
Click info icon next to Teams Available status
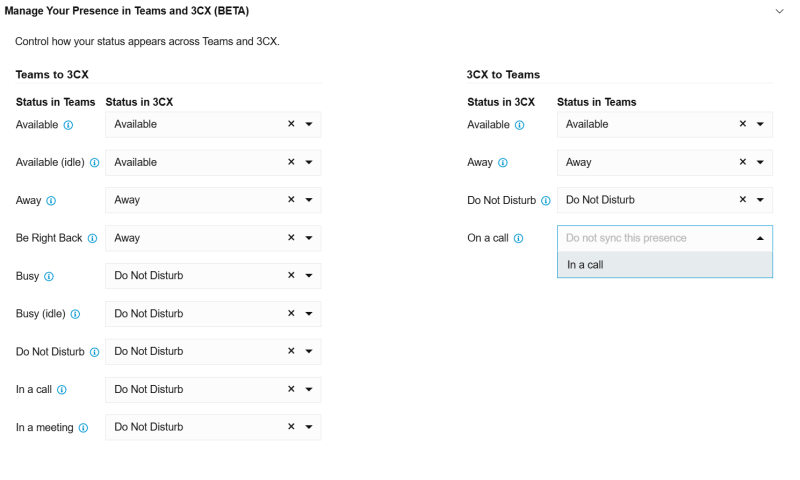[68, 125]
